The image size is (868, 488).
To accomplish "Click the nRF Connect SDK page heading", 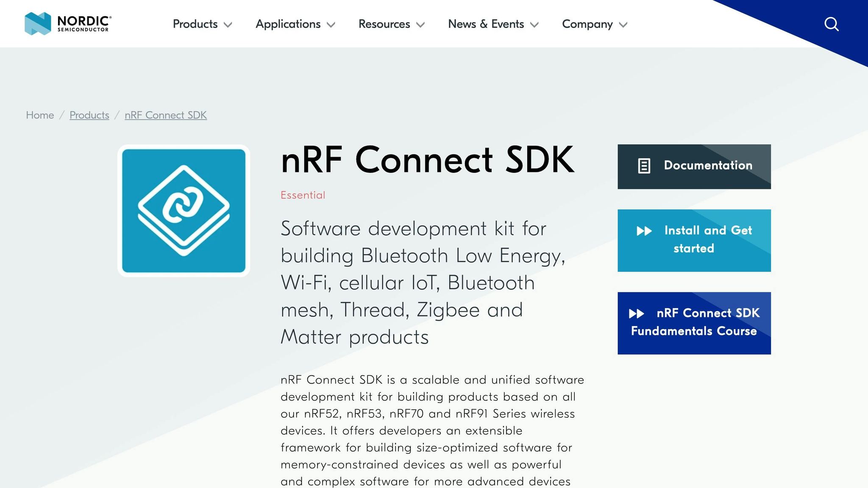I will point(428,160).
